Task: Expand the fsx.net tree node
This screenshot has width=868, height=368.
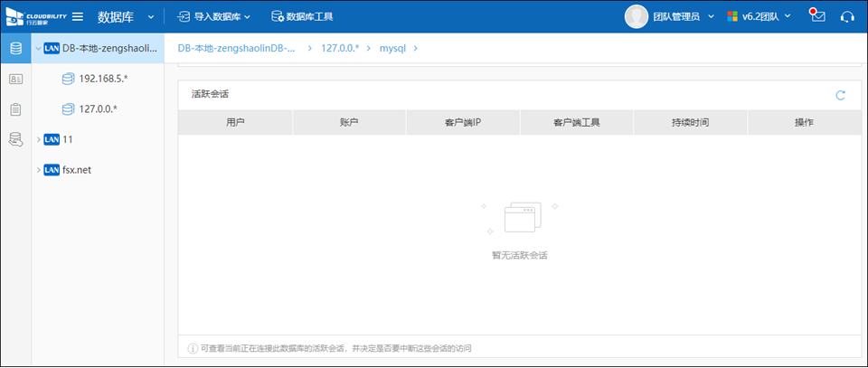Action: click(37, 170)
